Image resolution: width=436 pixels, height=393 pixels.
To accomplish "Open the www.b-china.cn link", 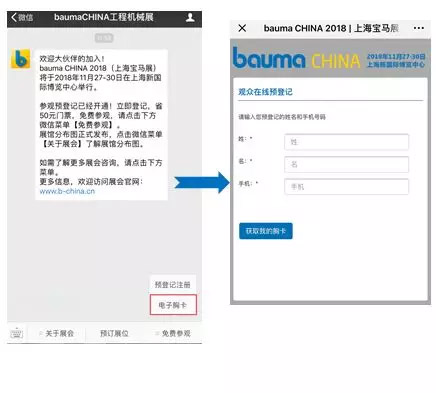I will 67,191.
